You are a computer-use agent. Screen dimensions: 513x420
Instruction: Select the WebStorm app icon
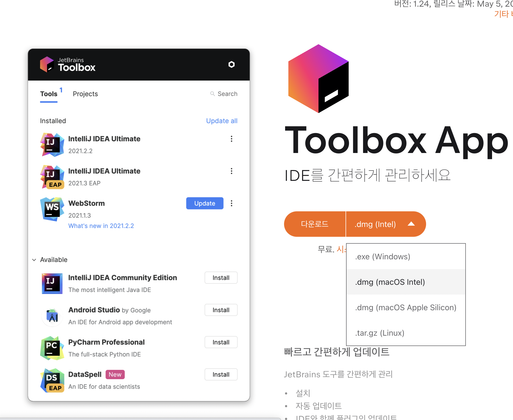click(52, 209)
